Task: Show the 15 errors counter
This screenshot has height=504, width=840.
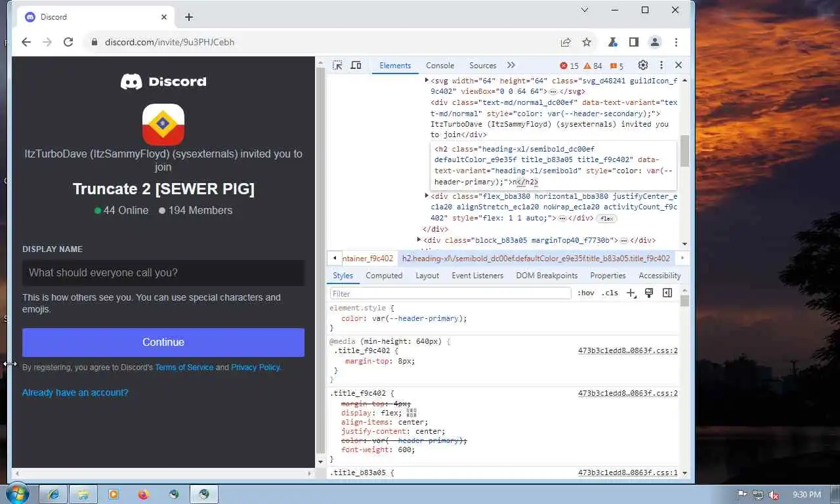Action: pos(569,66)
